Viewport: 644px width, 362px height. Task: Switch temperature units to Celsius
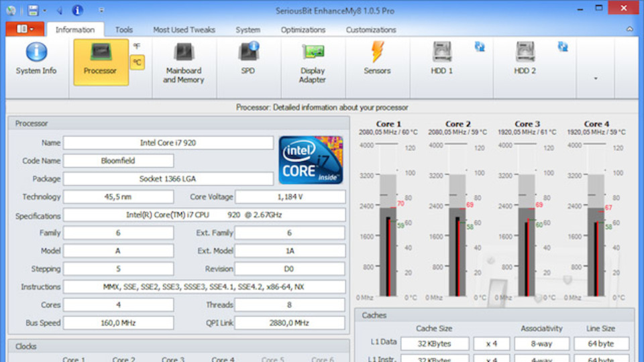[x=137, y=62]
